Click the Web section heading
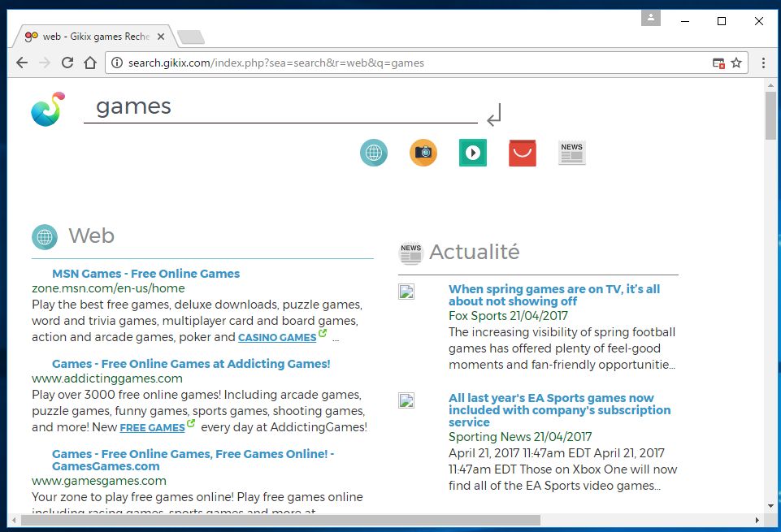Screen dimensions: 781x532 [x=91, y=236]
